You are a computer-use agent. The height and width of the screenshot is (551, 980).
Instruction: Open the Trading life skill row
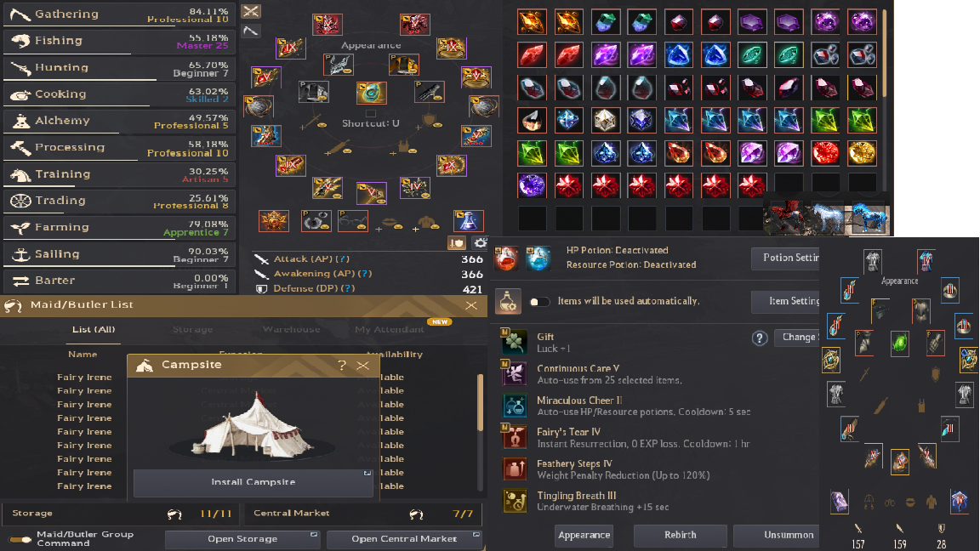click(x=119, y=201)
